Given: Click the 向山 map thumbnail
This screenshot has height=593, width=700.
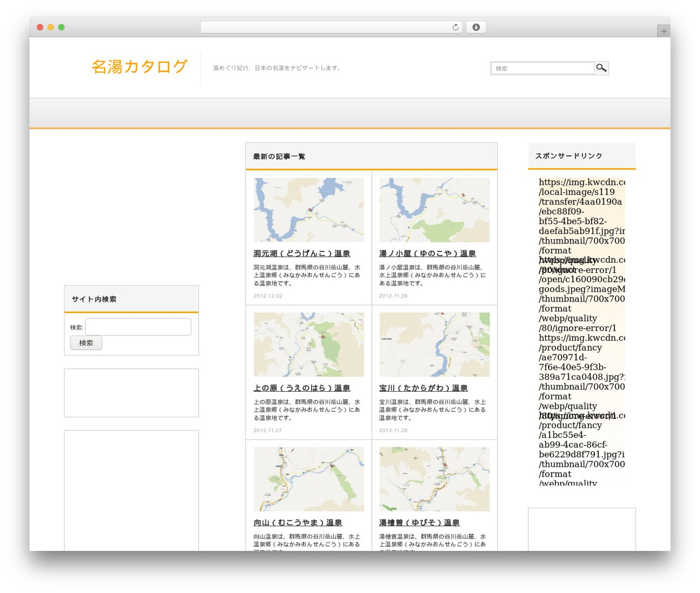Looking at the screenshot, I should coord(309,479).
